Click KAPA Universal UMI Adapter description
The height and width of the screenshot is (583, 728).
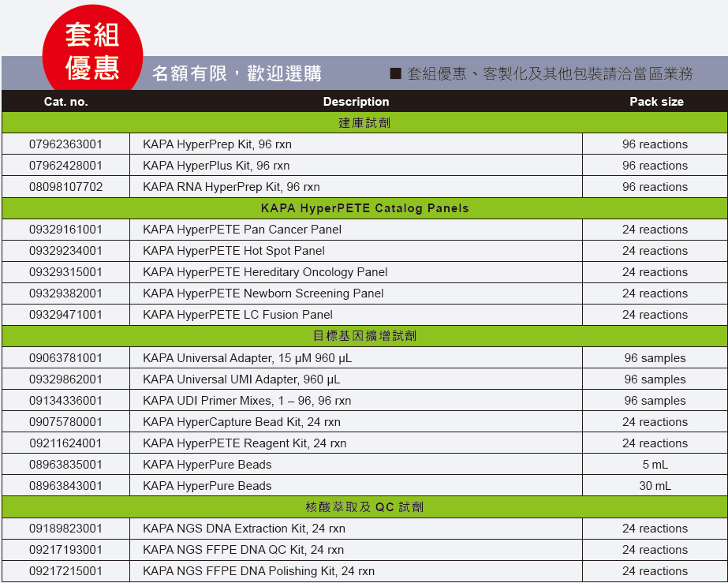coord(241,379)
